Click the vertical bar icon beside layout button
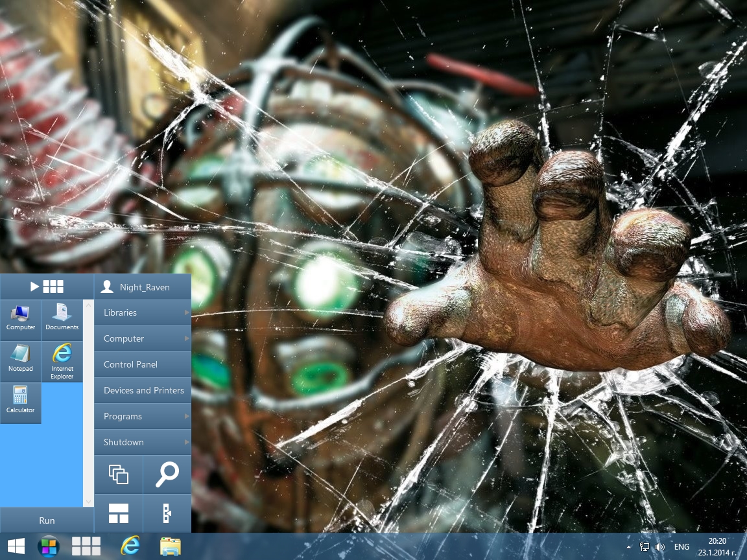747x560 pixels. [x=167, y=513]
